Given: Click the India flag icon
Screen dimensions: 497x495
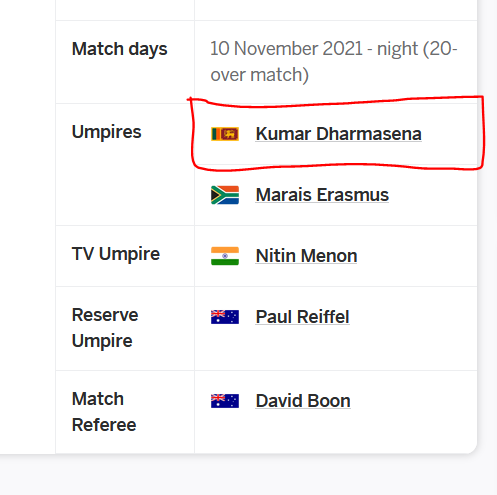Looking at the screenshot, I should coord(225,256).
